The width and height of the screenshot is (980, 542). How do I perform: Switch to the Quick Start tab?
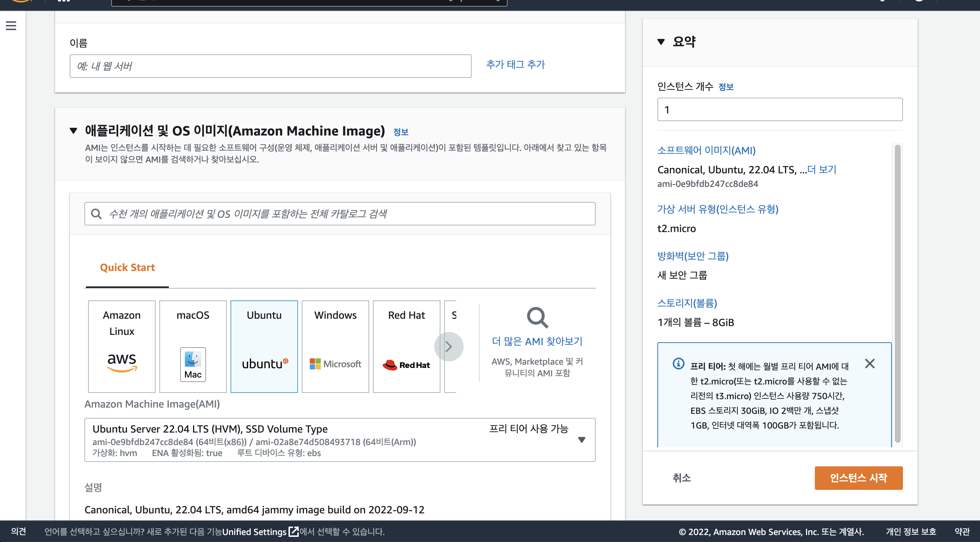[x=127, y=267]
